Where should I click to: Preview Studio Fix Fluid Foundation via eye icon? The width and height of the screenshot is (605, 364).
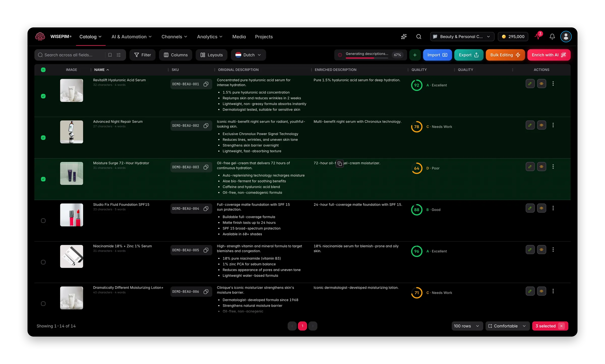541,208
